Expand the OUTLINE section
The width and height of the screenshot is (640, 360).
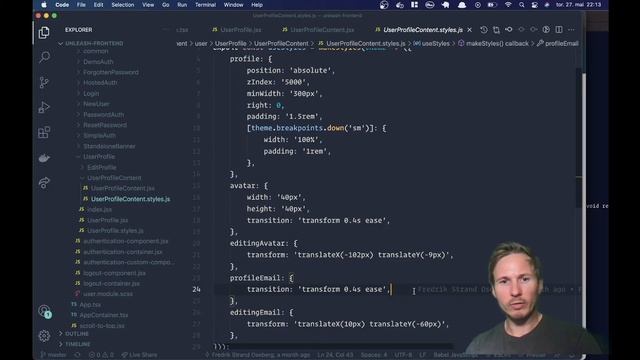[x=77, y=334]
